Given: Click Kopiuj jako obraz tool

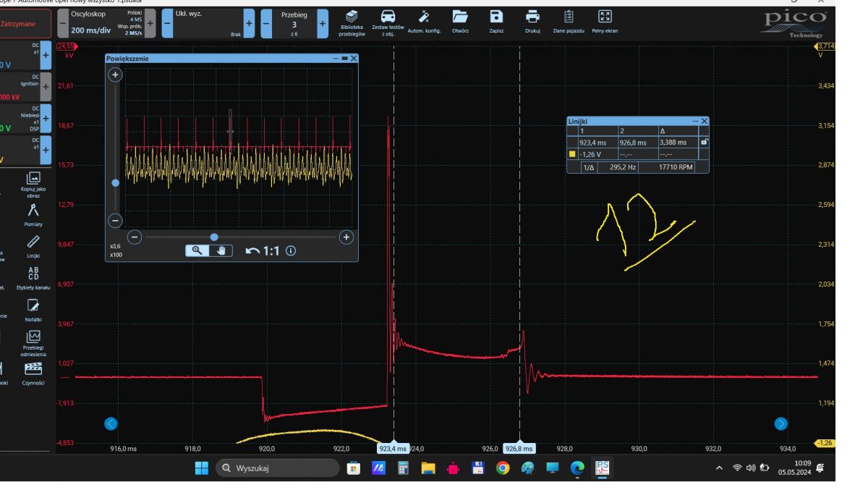Looking at the screenshot, I should (33, 185).
